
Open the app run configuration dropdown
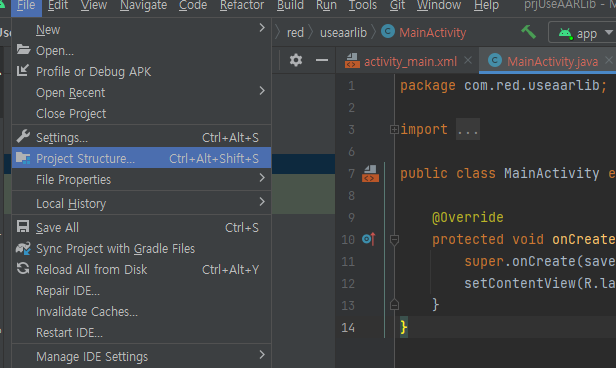point(585,33)
